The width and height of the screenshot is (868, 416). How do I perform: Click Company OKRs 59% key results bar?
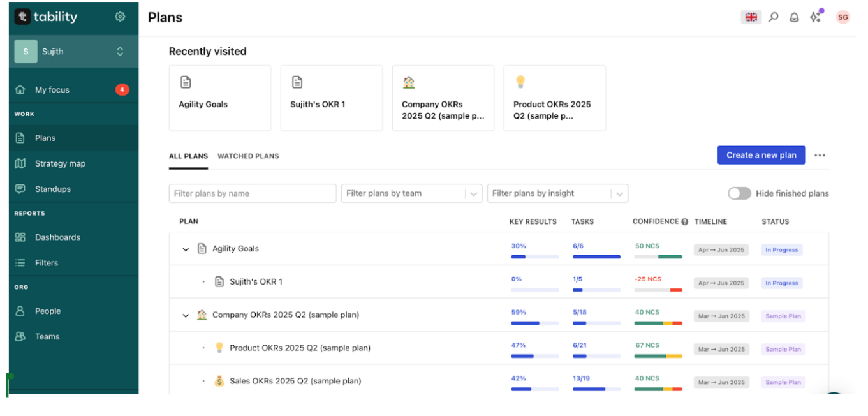pyautogui.click(x=535, y=323)
